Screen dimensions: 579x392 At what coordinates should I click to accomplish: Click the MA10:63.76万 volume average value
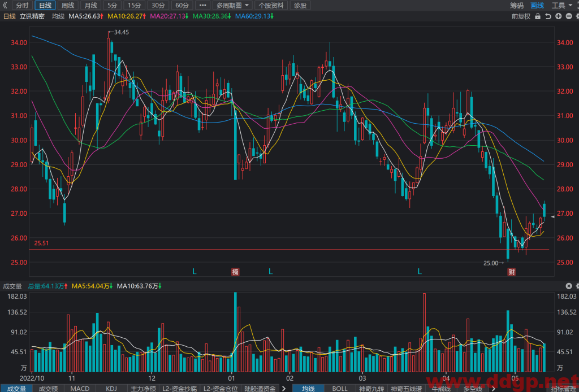click(x=139, y=286)
